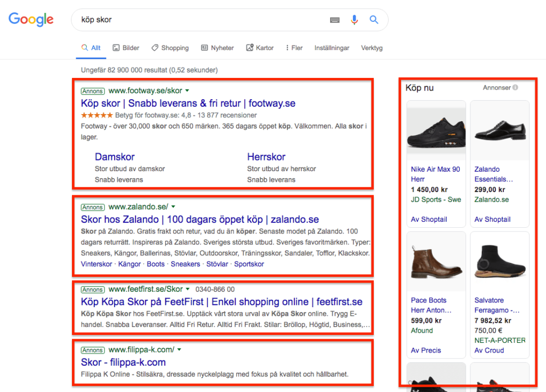Select the Allt tab
546x392 pixels.
click(91, 48)
